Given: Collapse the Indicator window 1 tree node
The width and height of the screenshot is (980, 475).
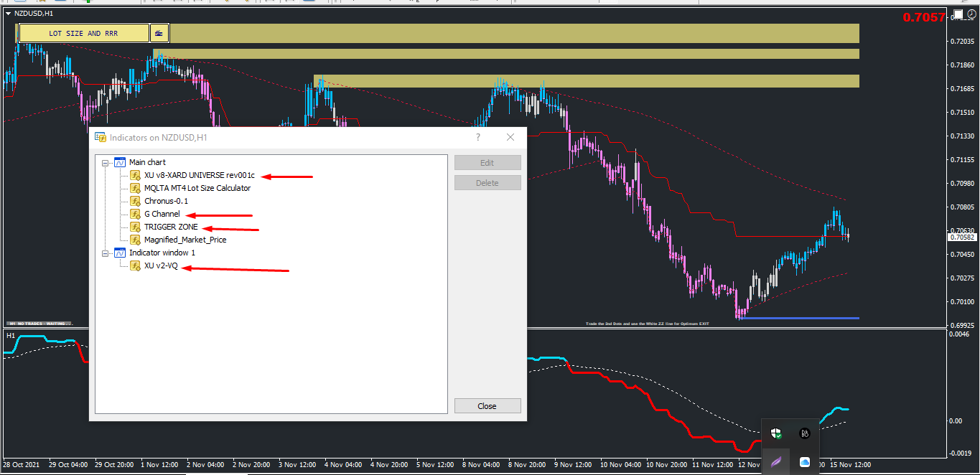Looking at the screenshot, I should click(106, 253).
